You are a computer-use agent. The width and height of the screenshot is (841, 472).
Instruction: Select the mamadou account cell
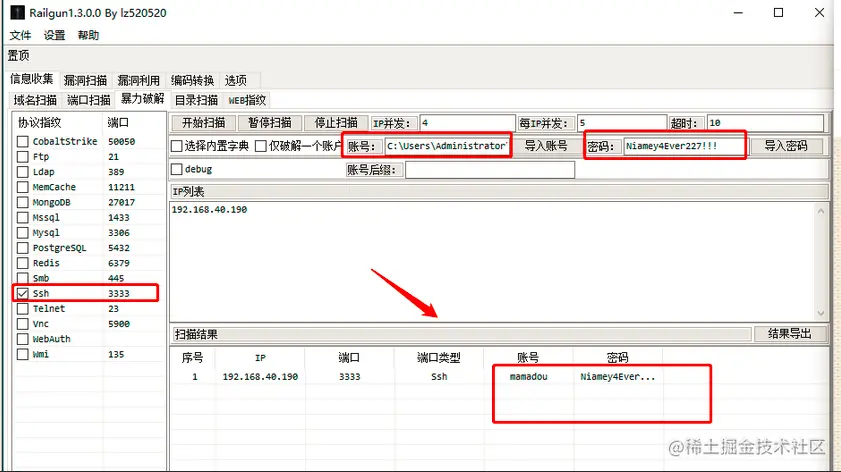point(528,377)
